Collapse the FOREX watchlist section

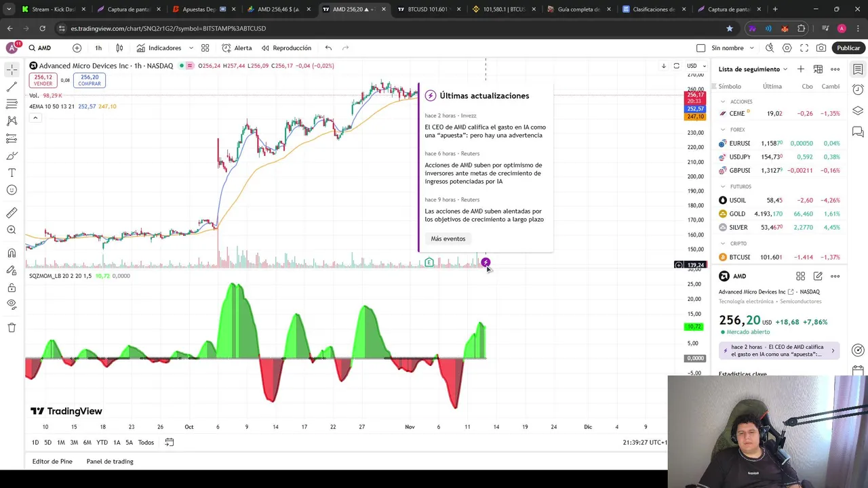click(723, 129)
